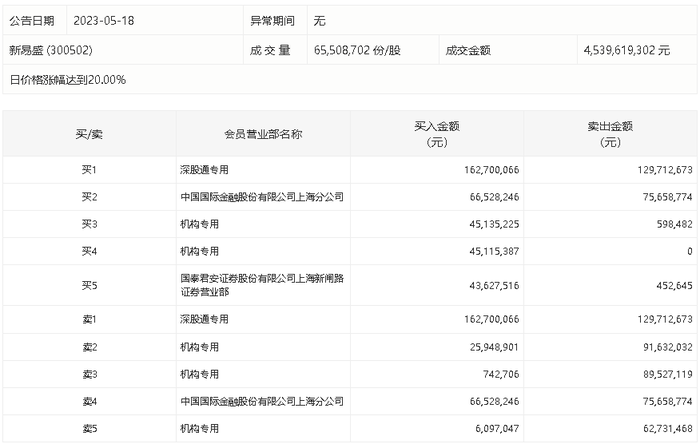
Task: Click the 买/卖 column header
Action: [x=89, y=134]
